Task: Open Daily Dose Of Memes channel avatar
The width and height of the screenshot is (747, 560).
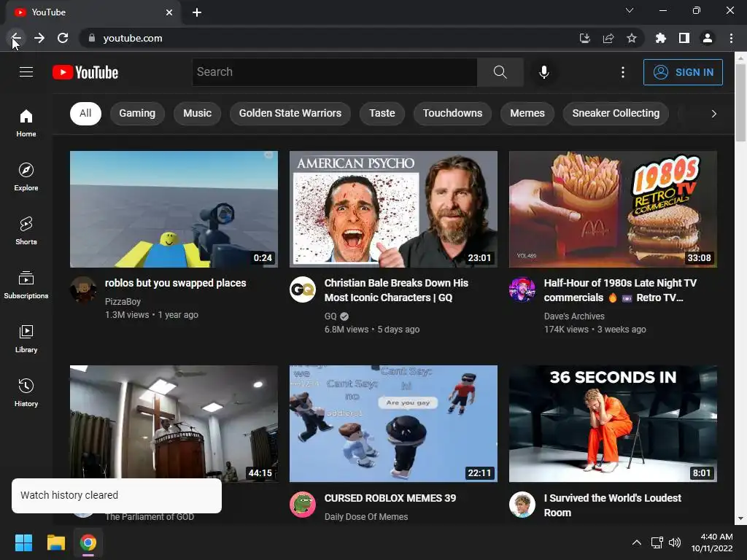Action: click(x=303, y=505)
